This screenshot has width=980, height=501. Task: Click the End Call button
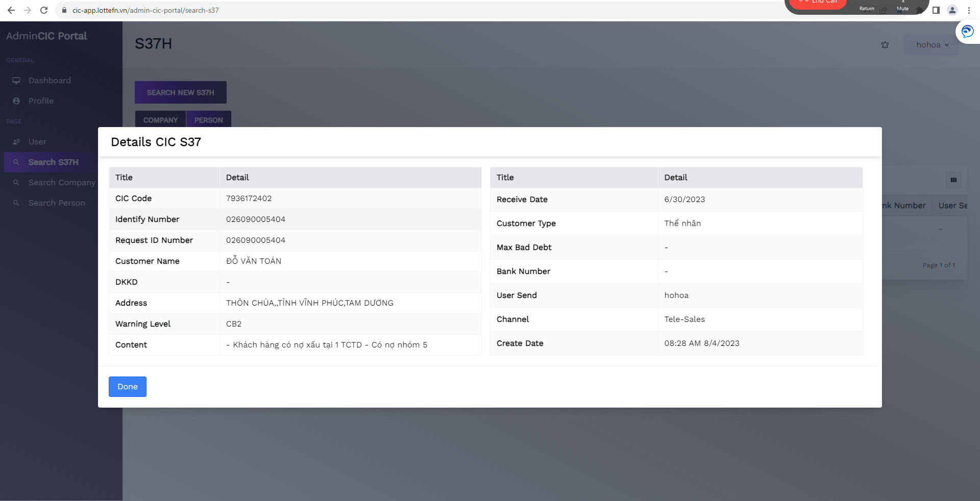[x=818, y=3]
